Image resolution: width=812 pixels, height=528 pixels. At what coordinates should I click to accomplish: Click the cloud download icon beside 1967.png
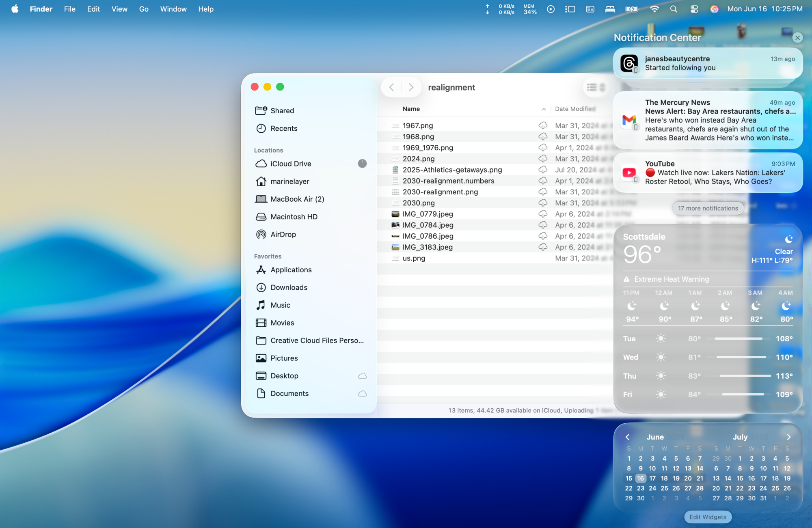point(543,125)
